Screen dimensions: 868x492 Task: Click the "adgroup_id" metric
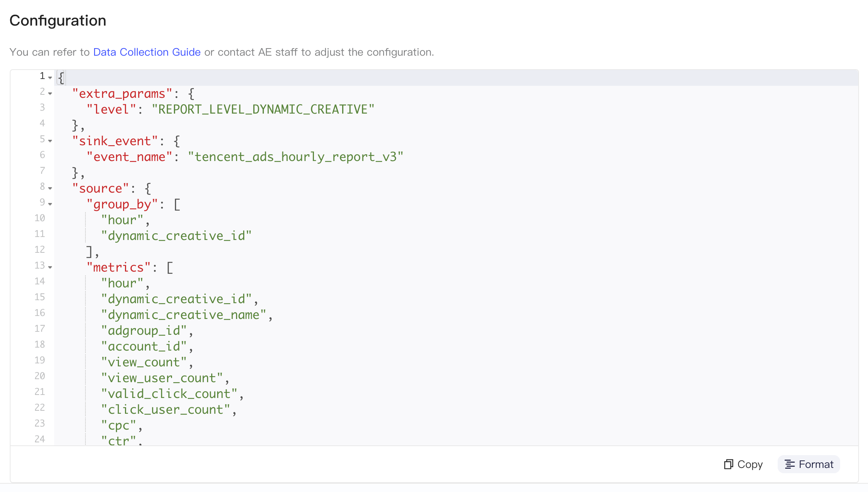coord(144,330)
